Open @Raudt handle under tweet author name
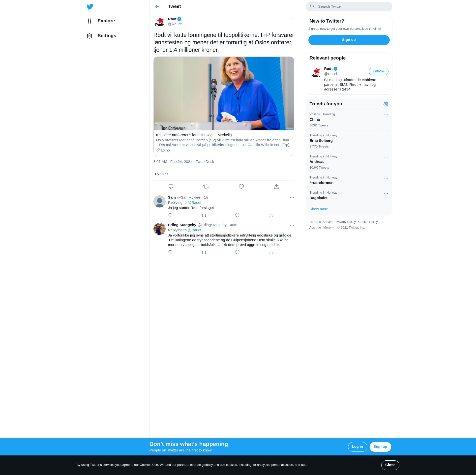The image size is (476, 475). pos(175,24)
